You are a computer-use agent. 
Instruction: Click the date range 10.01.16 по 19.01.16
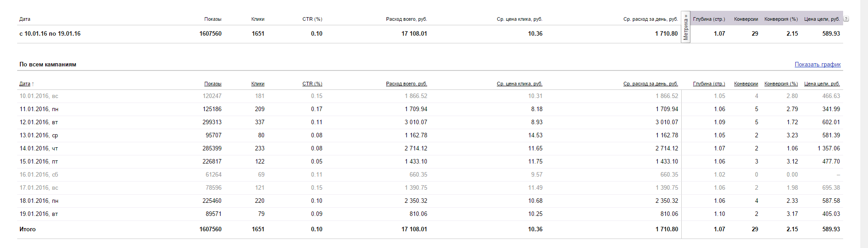(x=50, y=34)
